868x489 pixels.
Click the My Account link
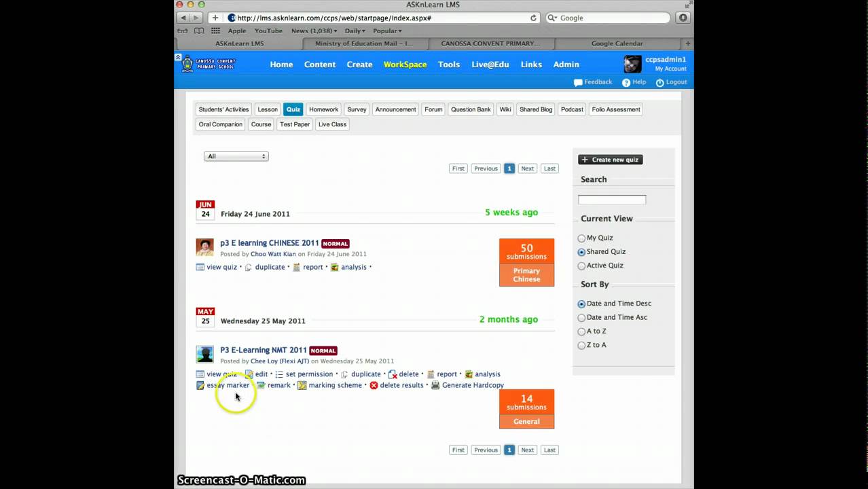click(670, 69)
